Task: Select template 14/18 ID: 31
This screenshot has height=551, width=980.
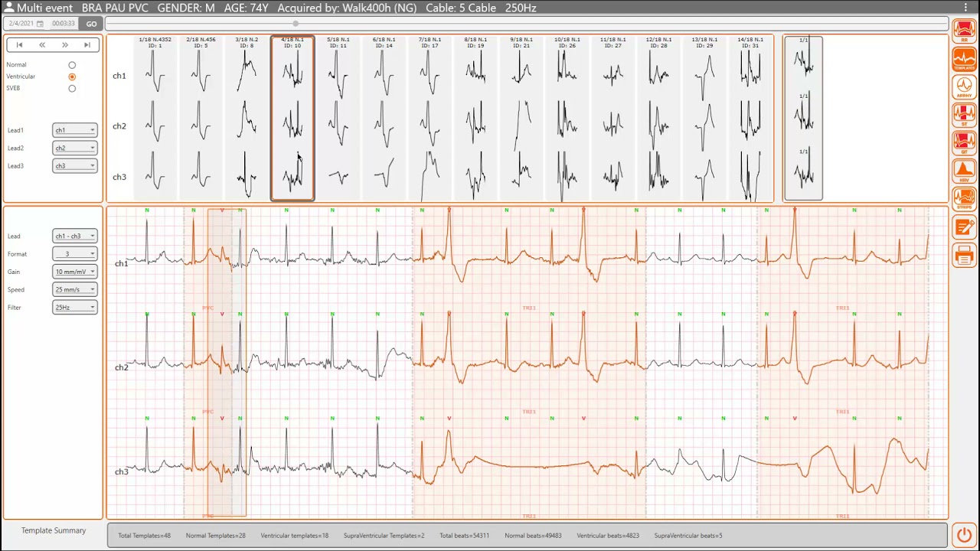Action: pyautogui.click(x=751, y=119)
